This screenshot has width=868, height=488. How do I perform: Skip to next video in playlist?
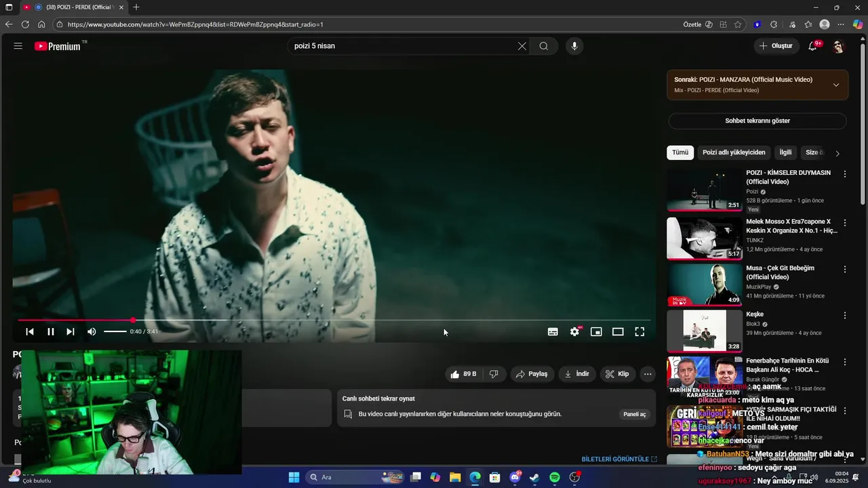[x=71, y=331]
